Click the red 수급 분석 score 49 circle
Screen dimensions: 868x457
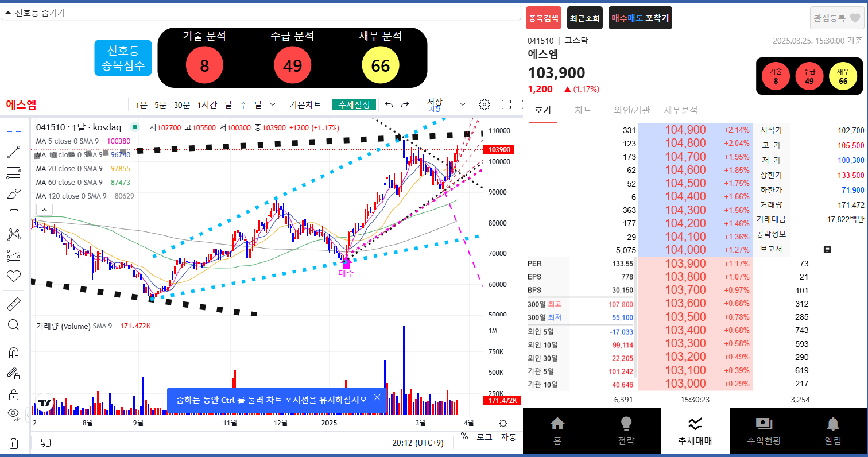click(292, 65)
